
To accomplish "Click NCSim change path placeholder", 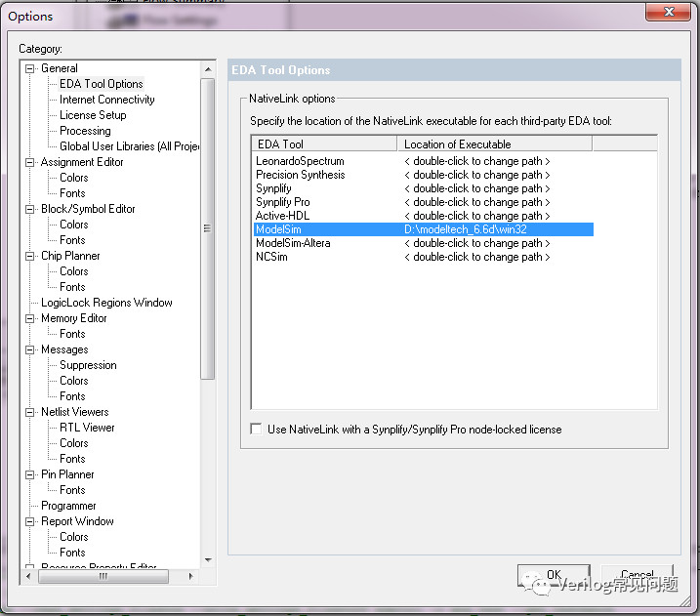I will (x=477, y=257).
